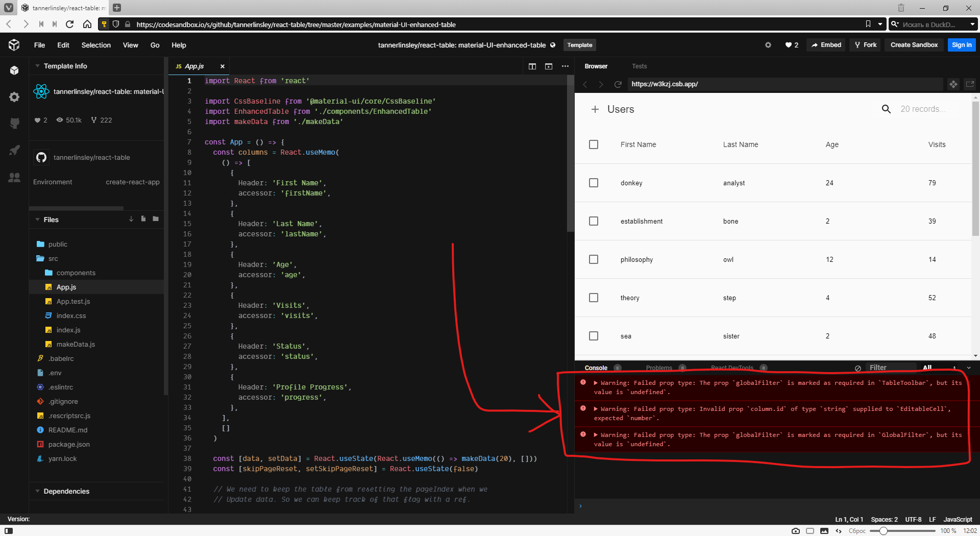Reload the preview with the refresh icon

[x=618, y=84]
